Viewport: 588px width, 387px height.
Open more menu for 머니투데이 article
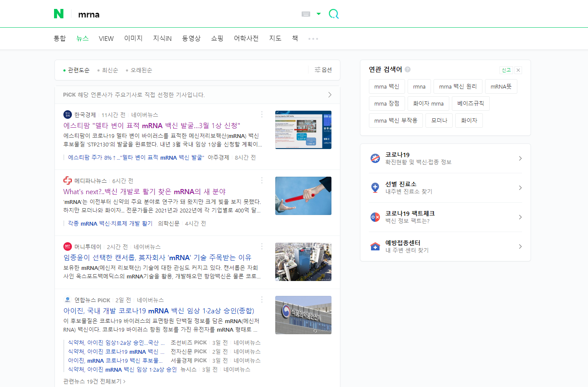pyautogui.click(x=262, y=247)
